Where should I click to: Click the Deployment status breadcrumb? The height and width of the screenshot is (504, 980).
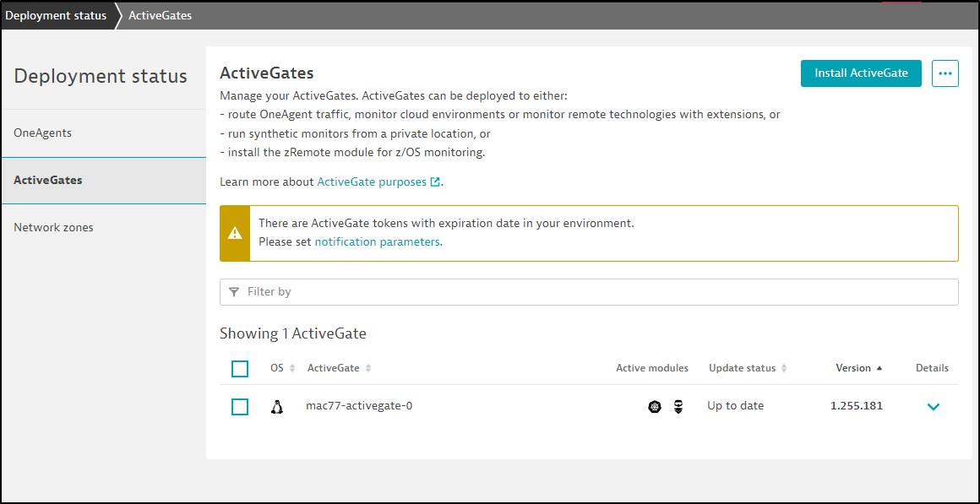coord(57,15)
